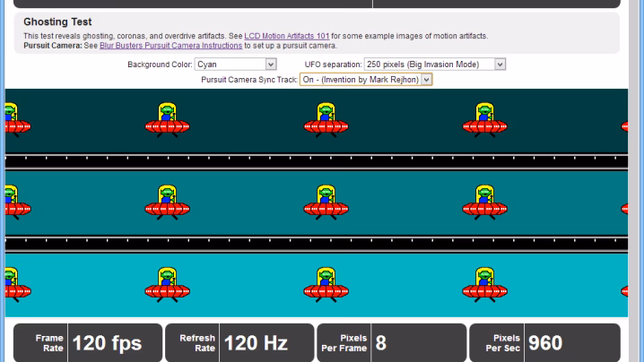Open the UFO separation dropdown
Image resolution: width=644 pixels, height=362 pixels.
point(434,65)
